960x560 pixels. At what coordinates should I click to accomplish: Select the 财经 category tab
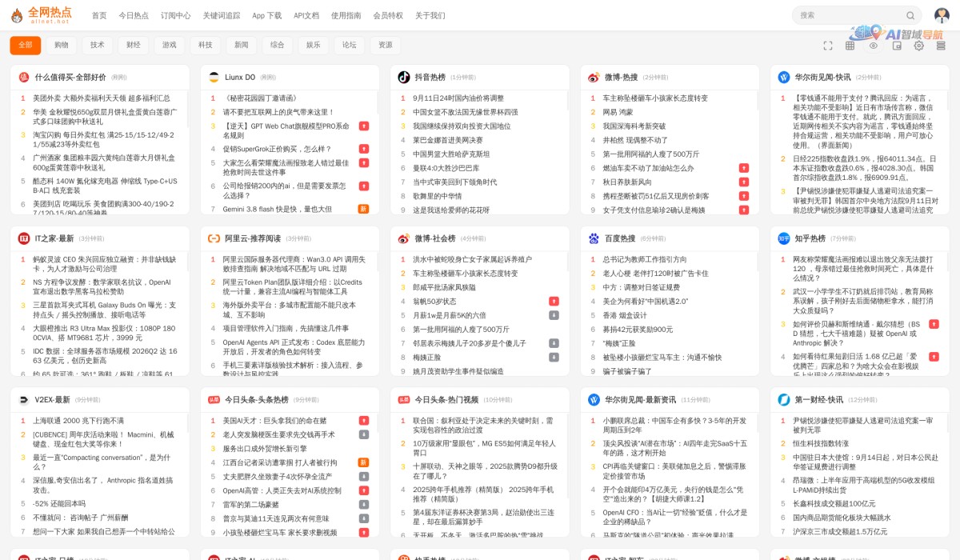point(134,46)
